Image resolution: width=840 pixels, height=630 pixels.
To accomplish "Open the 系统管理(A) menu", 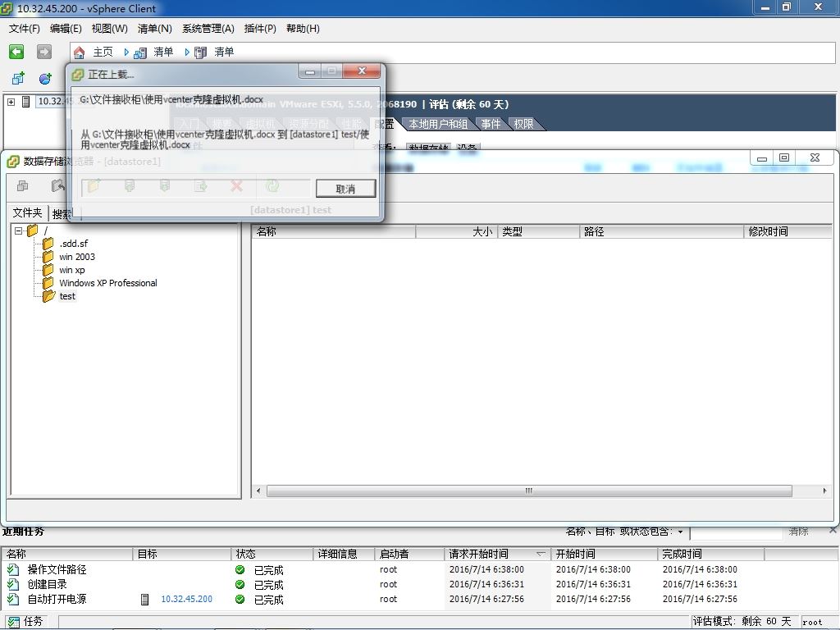I will 208,29.
